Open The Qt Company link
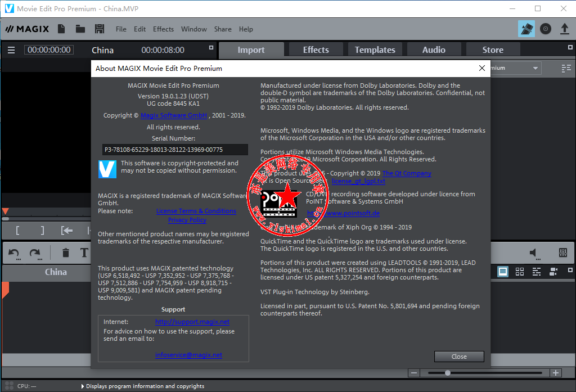The image size is (576, 392). [x=407, y=173]
